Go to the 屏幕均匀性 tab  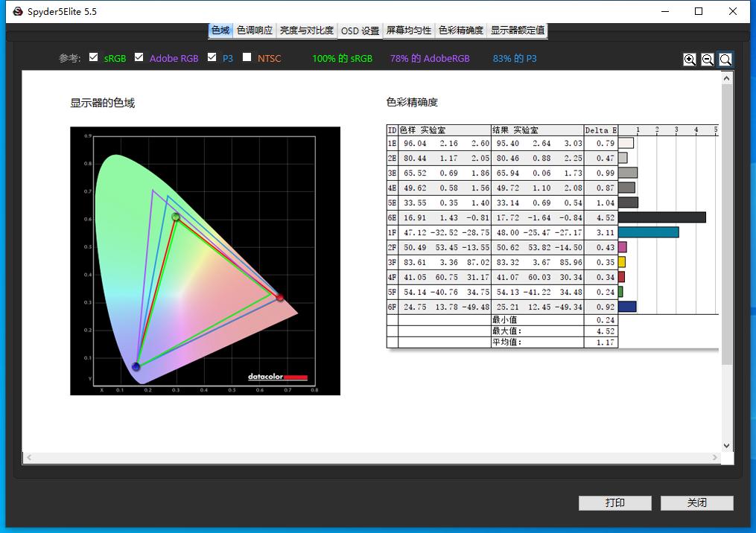(408, 31)
